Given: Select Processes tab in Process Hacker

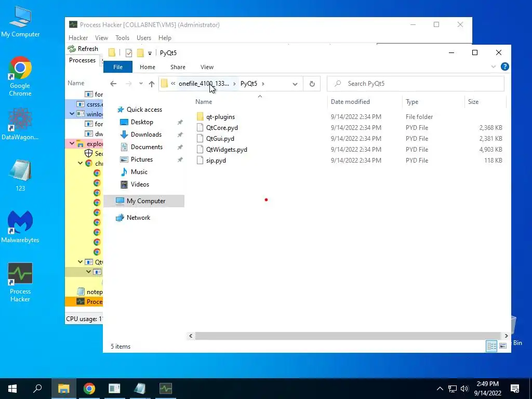Looking at the screenshot, I should (82, 60).
